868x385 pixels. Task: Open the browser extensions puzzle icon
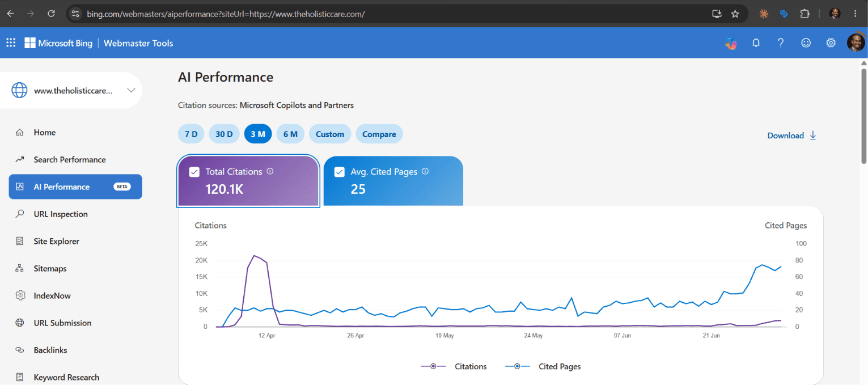point(805,14)
